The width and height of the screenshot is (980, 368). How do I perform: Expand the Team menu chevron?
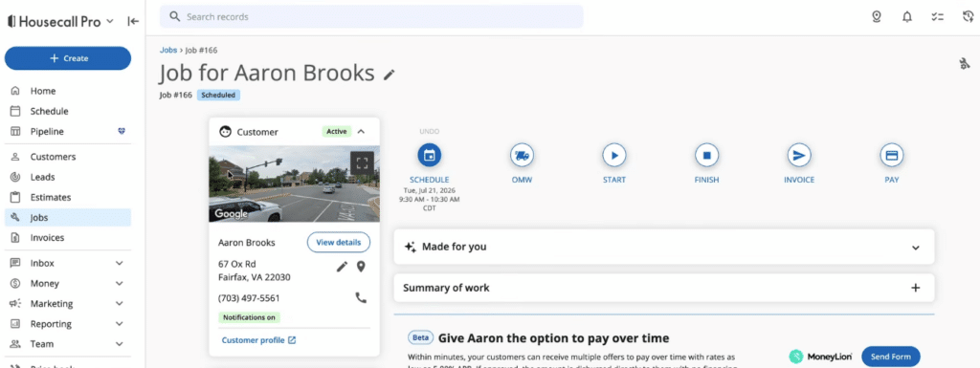coord(120,344)
